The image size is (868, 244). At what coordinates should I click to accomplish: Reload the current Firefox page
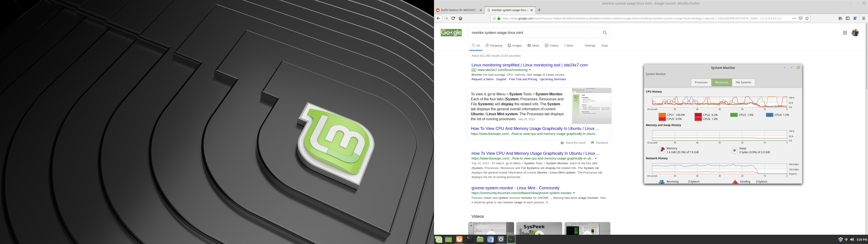[x=453, y=19]
